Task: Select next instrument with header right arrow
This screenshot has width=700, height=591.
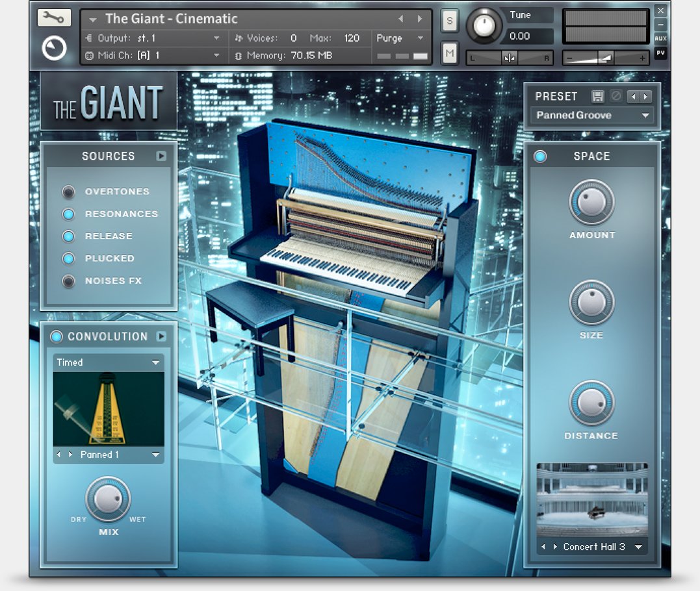Action: (x=420, y=19)
